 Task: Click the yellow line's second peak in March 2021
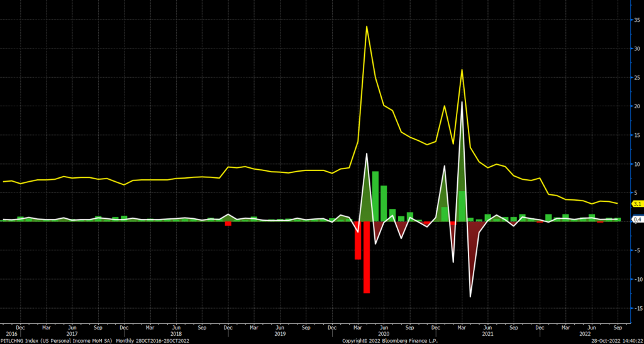(462, 70)
